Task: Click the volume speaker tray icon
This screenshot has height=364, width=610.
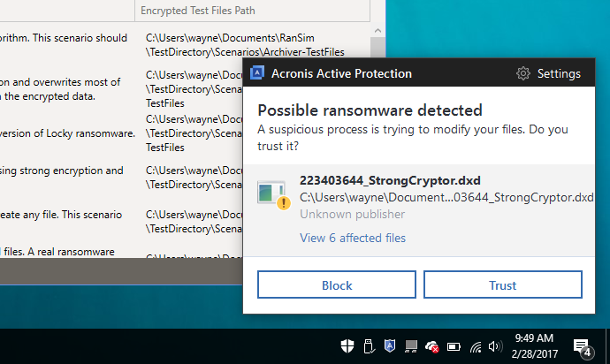Action: pyautogui.click(x=495, y=345)
